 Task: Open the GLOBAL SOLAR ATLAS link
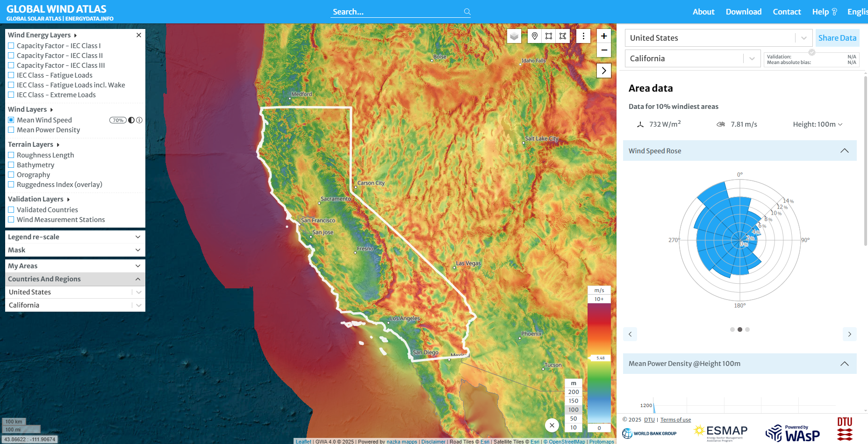(34, 19)
